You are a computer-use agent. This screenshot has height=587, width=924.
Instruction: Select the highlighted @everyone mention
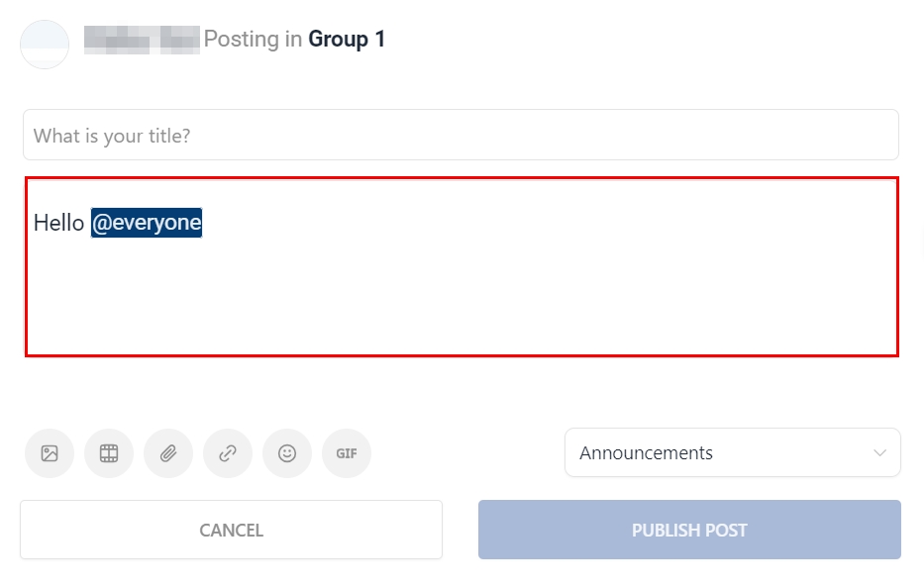coord(147,223)
